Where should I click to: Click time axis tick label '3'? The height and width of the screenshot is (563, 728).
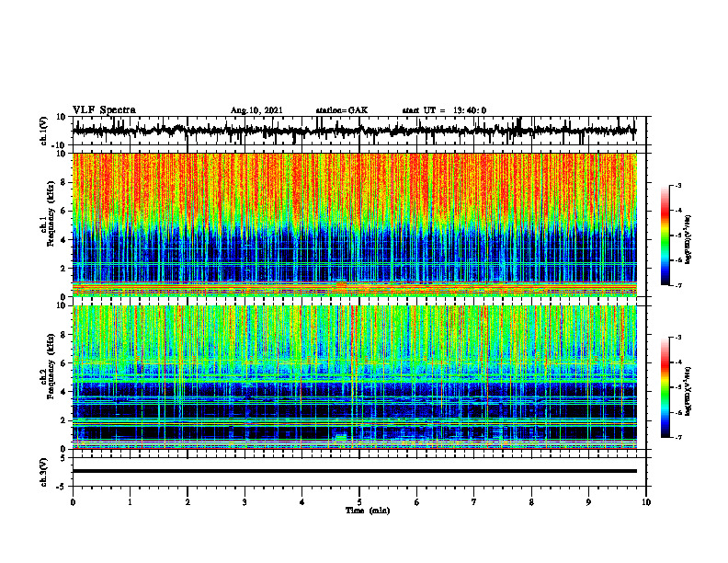click(245, 502)
